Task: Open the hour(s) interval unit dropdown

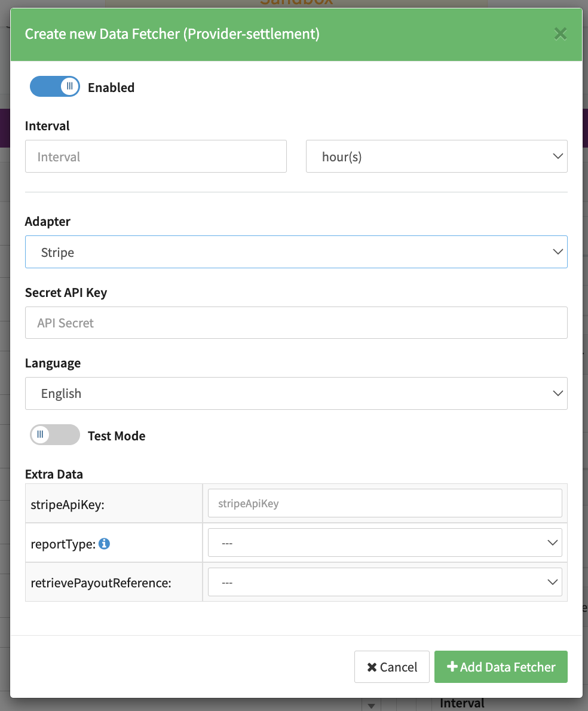Action: tap(436, 157)
